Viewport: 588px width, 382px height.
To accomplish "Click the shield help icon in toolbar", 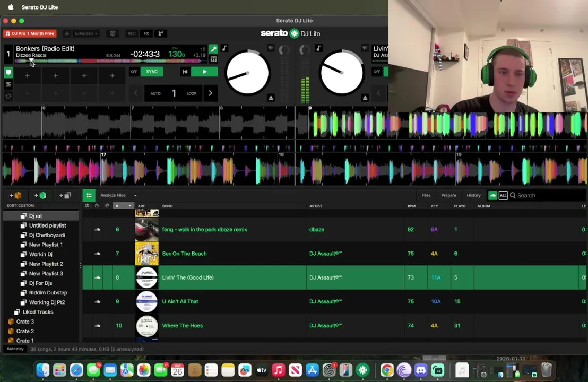I will click(x=113, y=33).
